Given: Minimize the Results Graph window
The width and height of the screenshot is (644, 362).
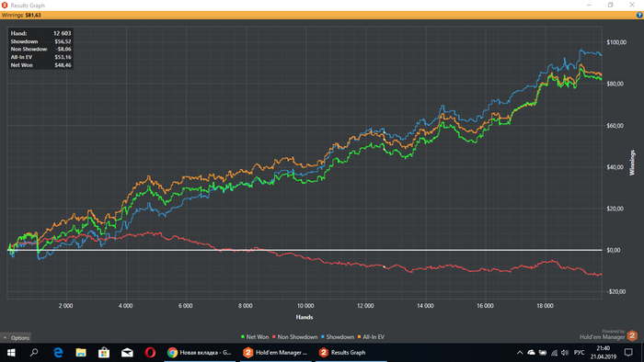Looking at the screenshot, I should click(589, 5).
